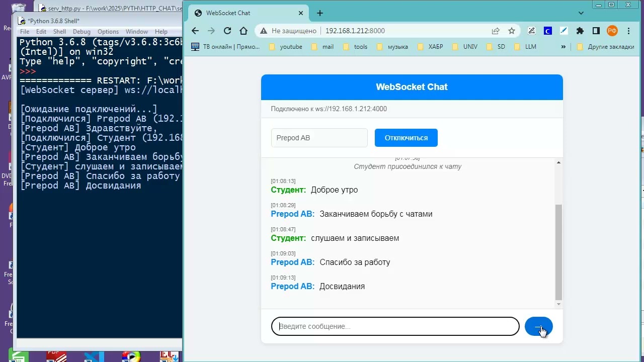Click the Python 3.6.8 Shell title bar
644x362 pixels.
99,21
